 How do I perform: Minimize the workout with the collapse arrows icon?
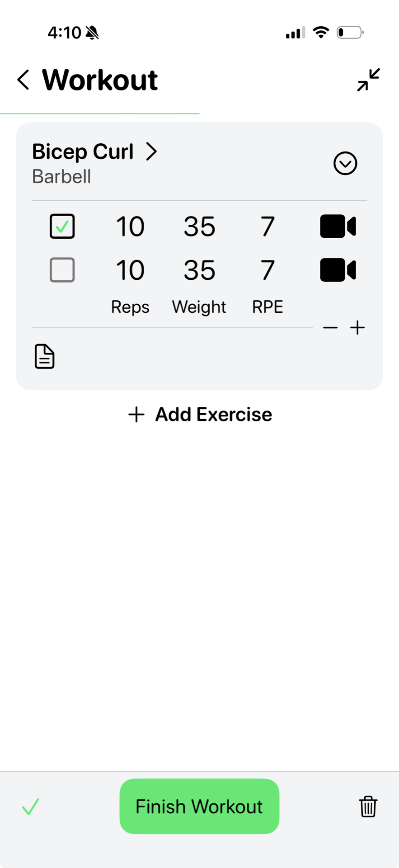[x=368, y=80]
